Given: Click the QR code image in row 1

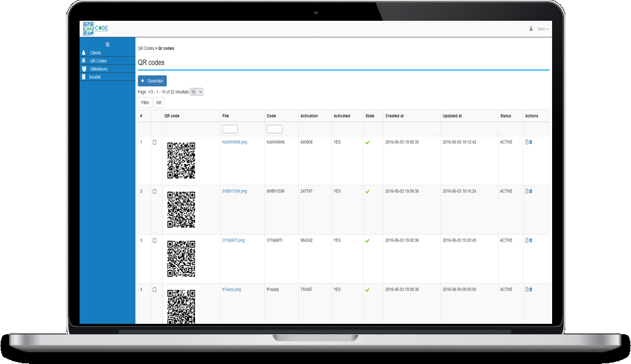Looking at the screenshot, I should (181, 161).
